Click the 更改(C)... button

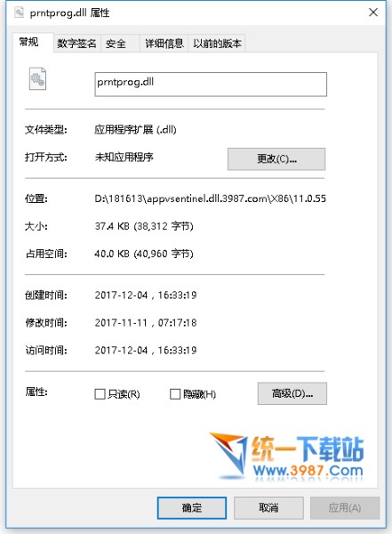276,158
